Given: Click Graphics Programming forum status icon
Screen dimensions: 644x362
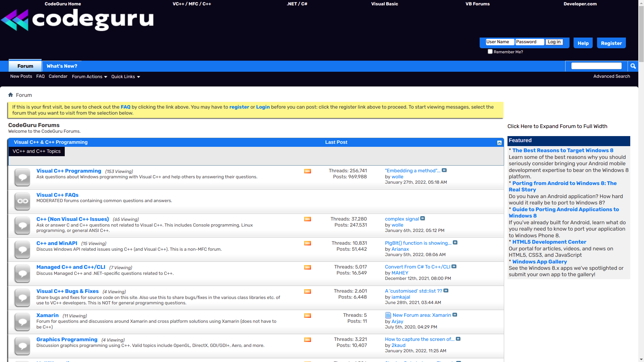Looking at the screenshot, I should pos(22,346).
